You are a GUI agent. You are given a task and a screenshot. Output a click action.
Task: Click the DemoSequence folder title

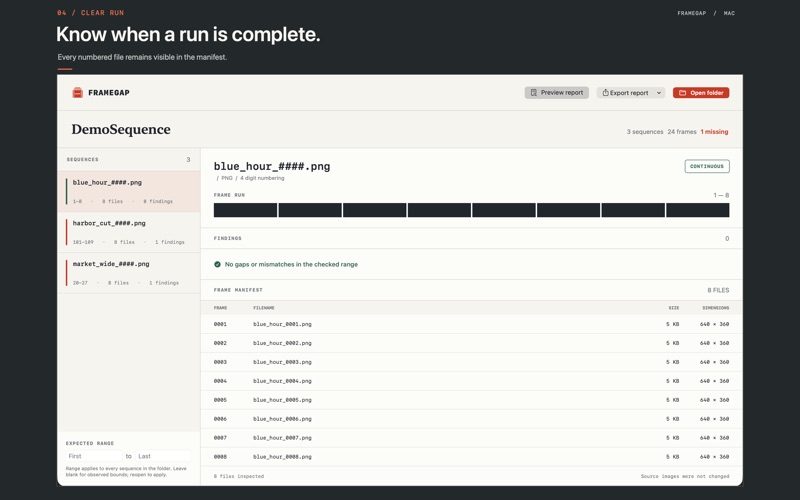(x=121, y=130)
